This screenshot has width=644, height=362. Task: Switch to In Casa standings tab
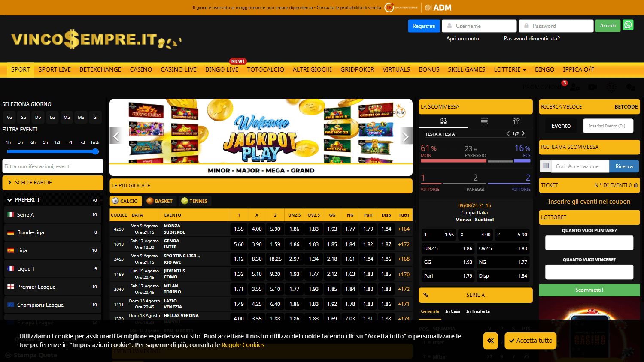[453, 311]
